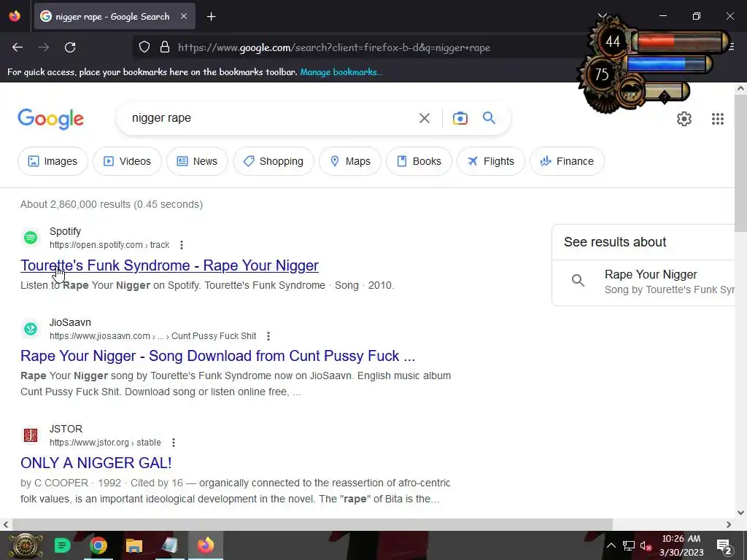Image resolution: width=747 pixels, height=560 pixels.
Task: Open Books results filter
Action: coord(419,161)
